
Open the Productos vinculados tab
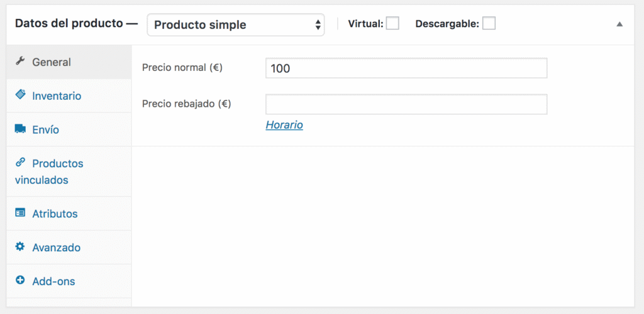(x=69, y=171)
